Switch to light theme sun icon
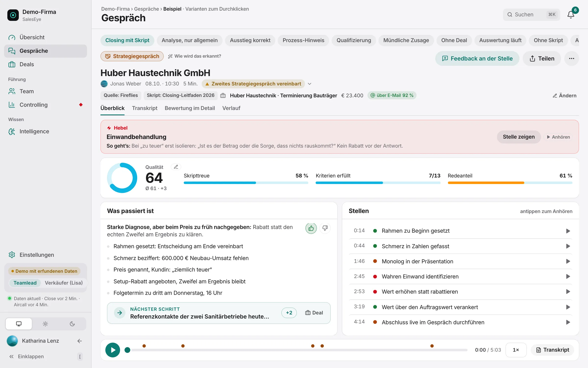 coord(45,324)
